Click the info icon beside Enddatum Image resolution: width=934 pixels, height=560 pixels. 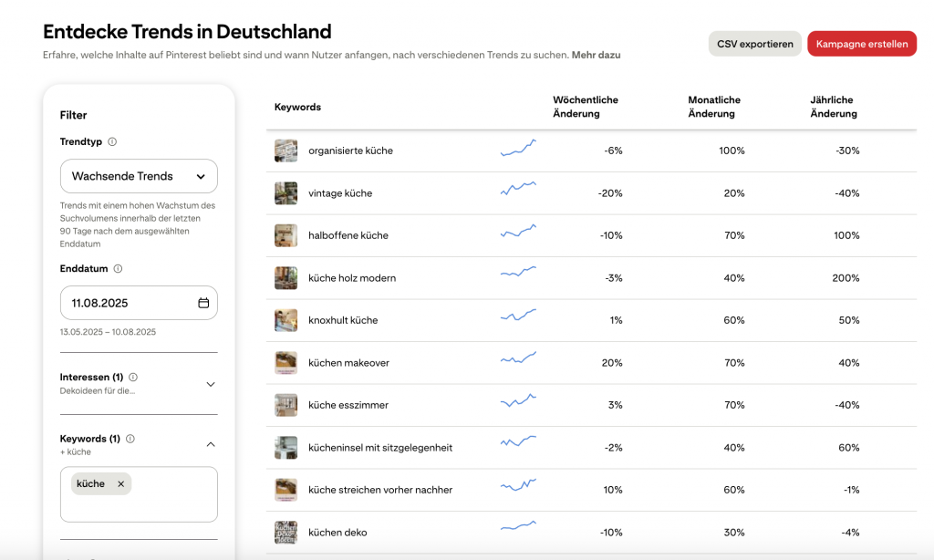tap(118, 269)
